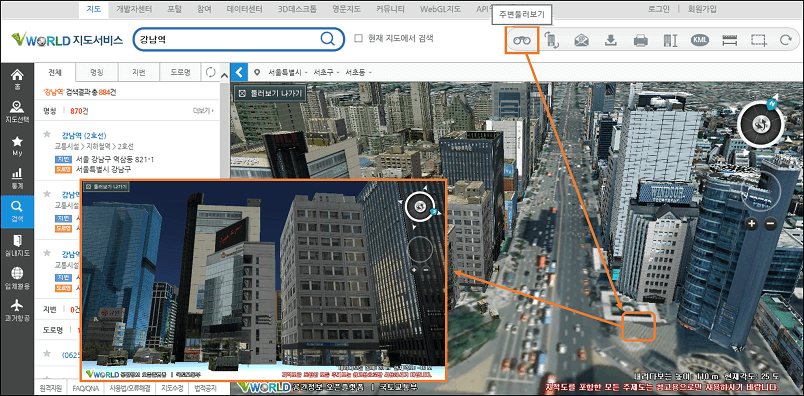Click the 회원가입 sign-up link

point(701,9)
